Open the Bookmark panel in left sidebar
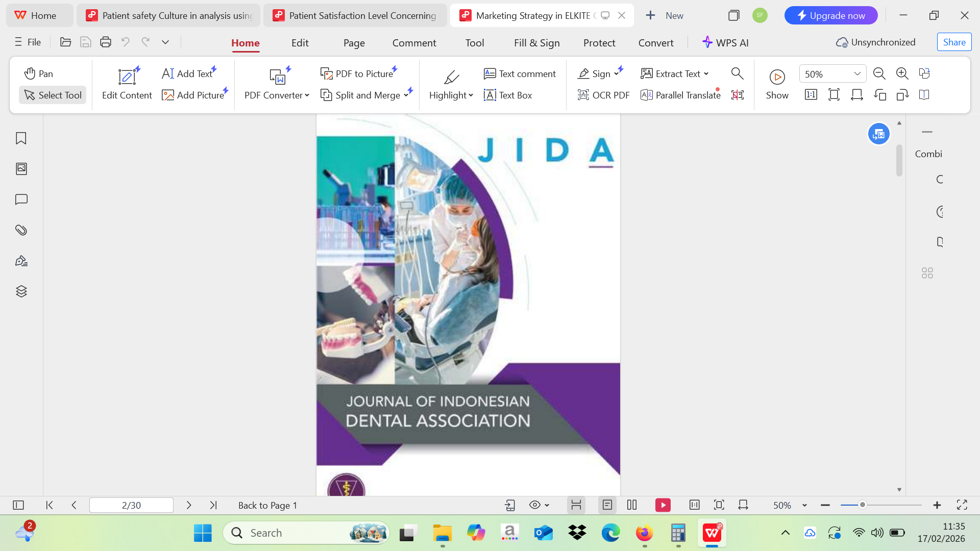Screen dimensions: 980x551 (21, 138)
